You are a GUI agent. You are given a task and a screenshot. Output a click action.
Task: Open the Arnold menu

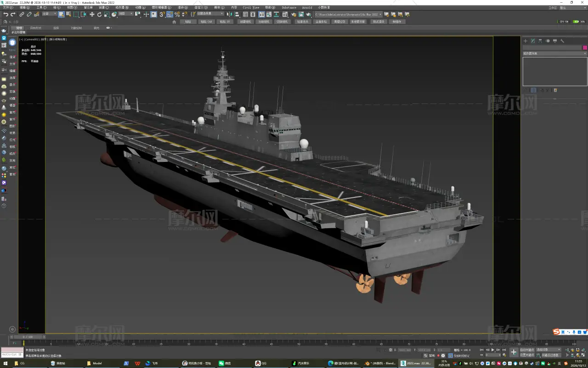307,8
